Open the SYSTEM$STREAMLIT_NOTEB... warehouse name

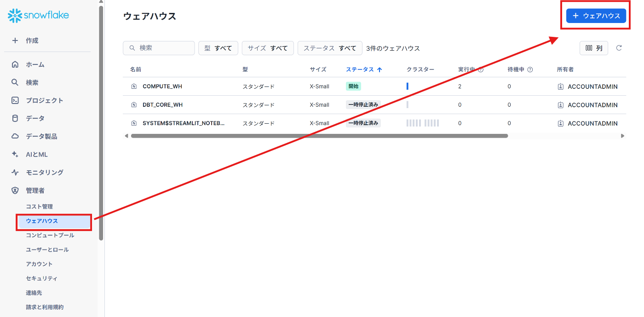[184, 123]
